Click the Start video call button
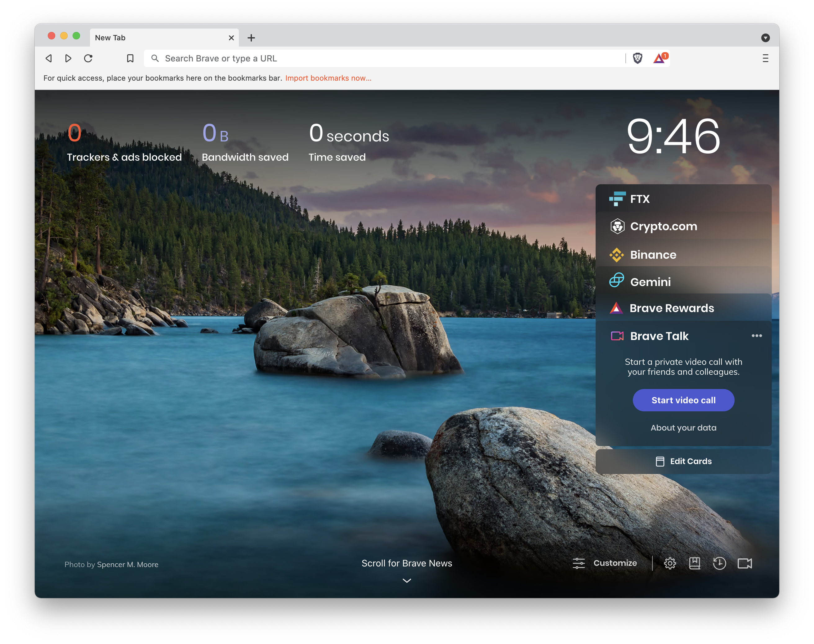This screenshot has width=814, height=644. coord(683,400)
